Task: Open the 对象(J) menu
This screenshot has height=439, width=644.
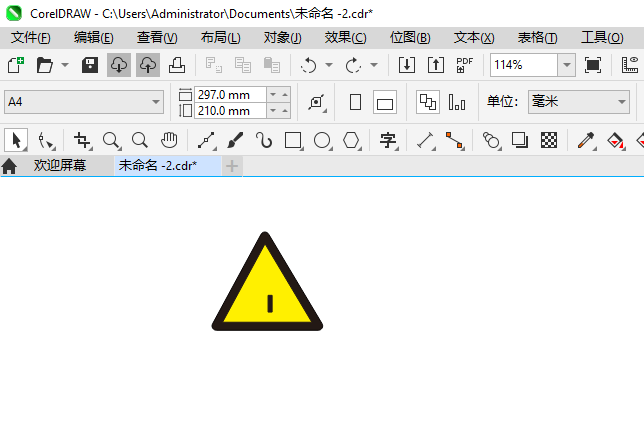Action: tap(283, 38)
